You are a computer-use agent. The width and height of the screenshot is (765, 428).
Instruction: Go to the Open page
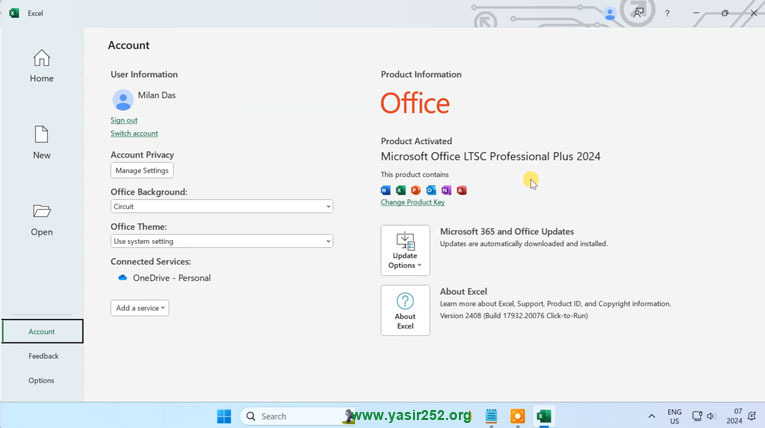point(41,220)
